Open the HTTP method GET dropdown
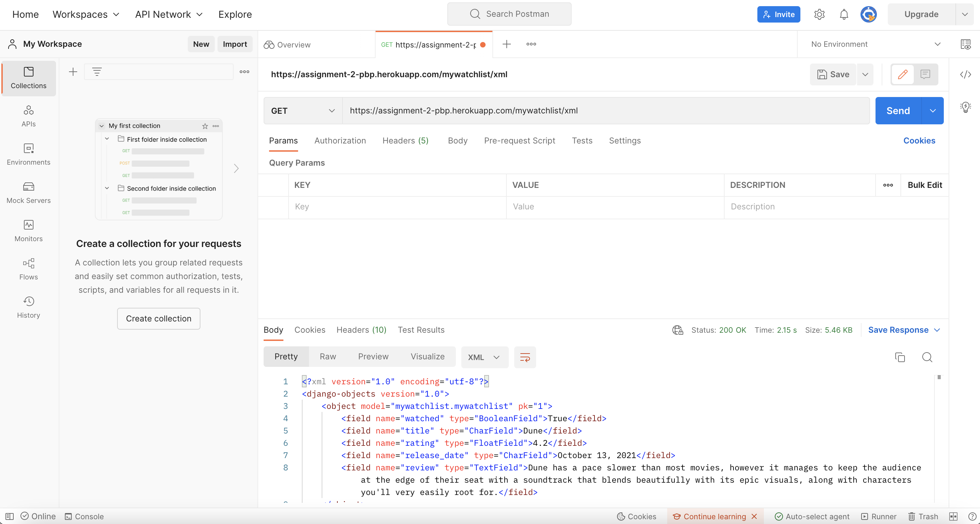Image resolution: width=980 pixels, height=524 pixels. click(303, 111)
